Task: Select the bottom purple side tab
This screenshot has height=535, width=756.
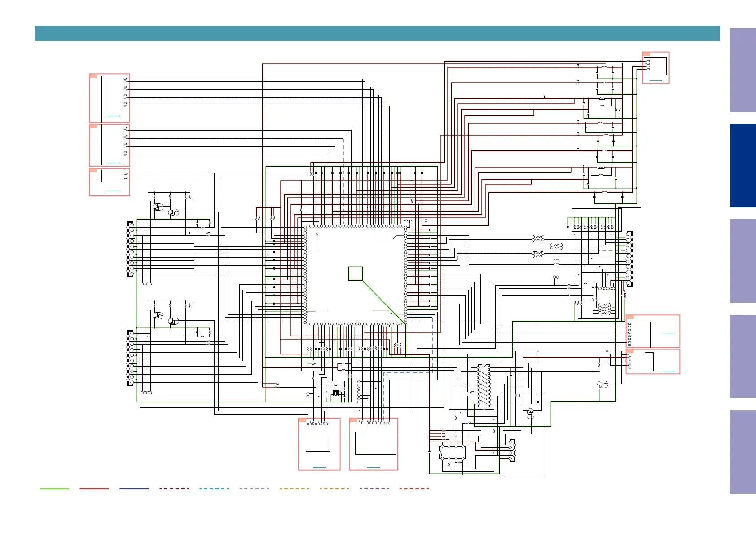Action: click(x=743, y=452)
